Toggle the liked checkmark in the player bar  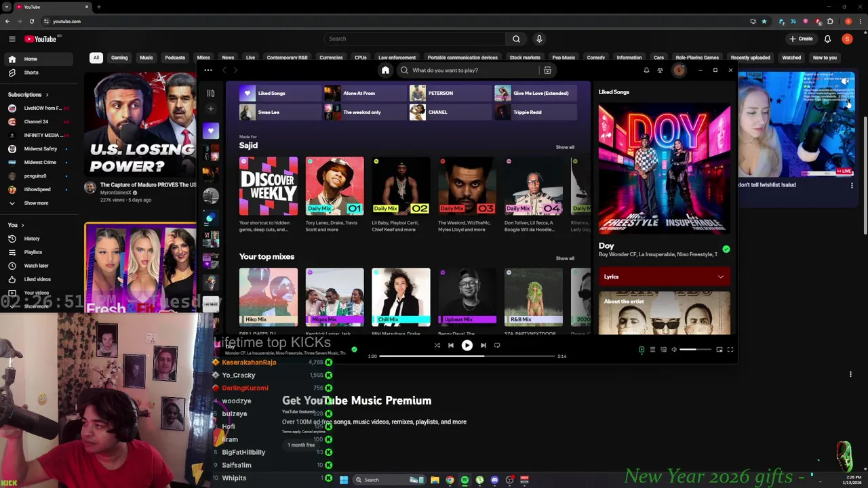coord(354,350)
